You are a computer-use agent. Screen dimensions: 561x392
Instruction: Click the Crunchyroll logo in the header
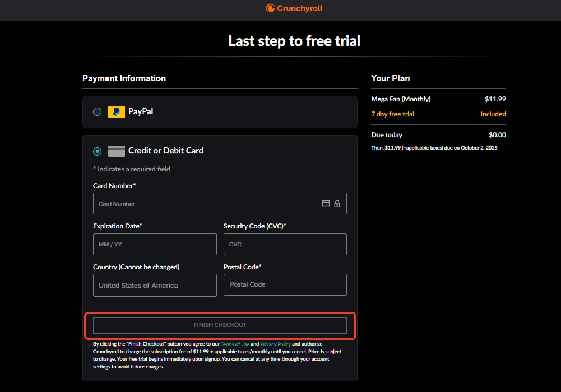click(x=294, y=8)
